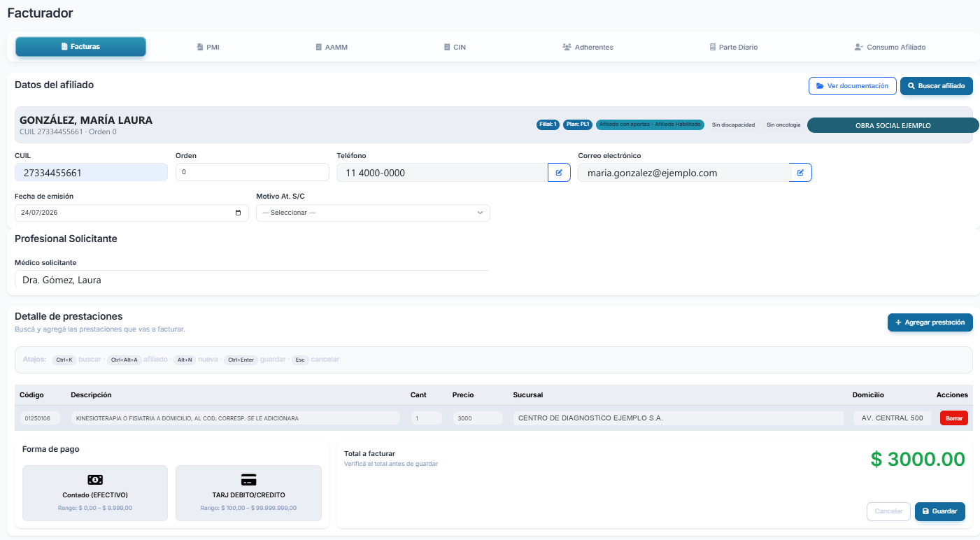Open the Facturas tab
The image size is (980, 540).
[80, 47]
